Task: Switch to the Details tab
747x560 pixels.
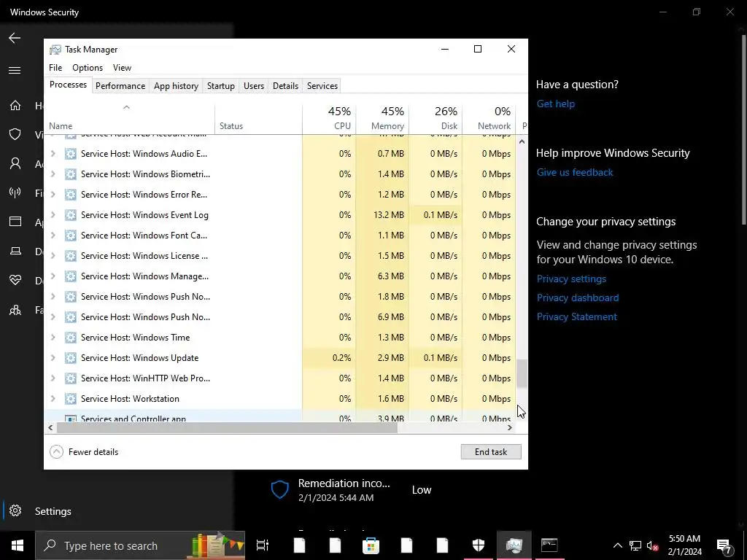Action: tap(285, 86)
